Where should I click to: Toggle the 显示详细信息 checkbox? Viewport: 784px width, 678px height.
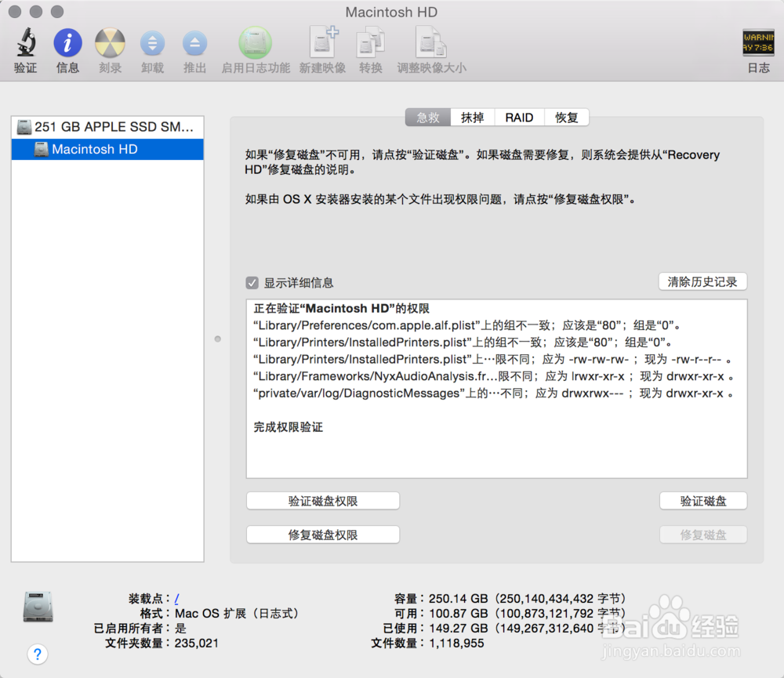[252, 284]
